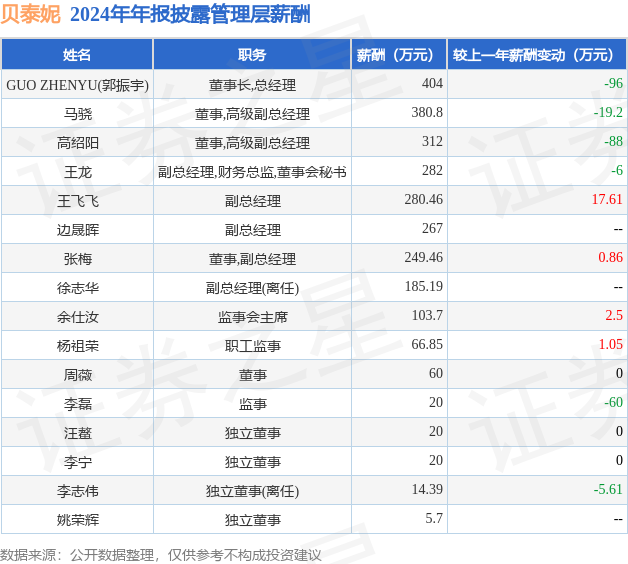Select the name 高绍阳

[x=78, y=143]
